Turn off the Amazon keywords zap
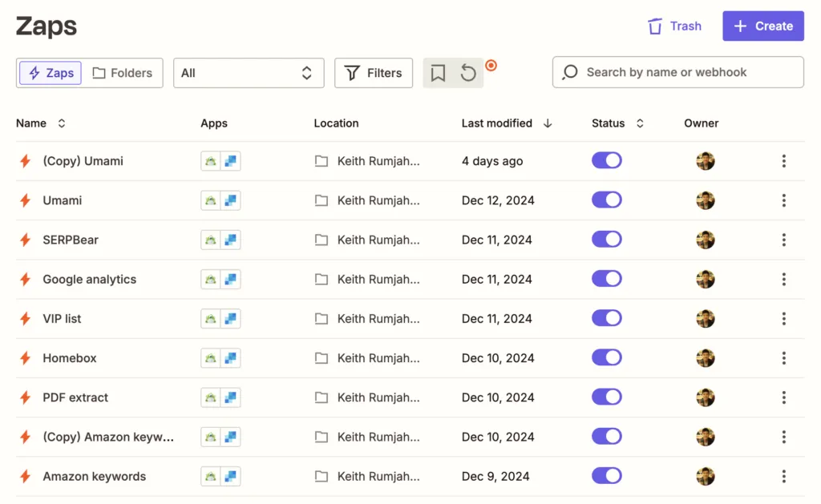The width and height of the screenshot is (821, 504). (x=607, y=476)
